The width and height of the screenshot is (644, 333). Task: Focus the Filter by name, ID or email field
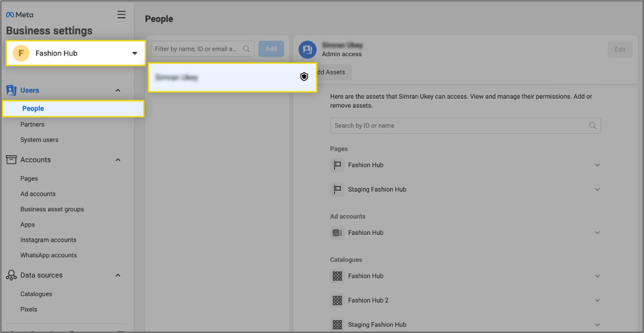[x=203, y=49]
